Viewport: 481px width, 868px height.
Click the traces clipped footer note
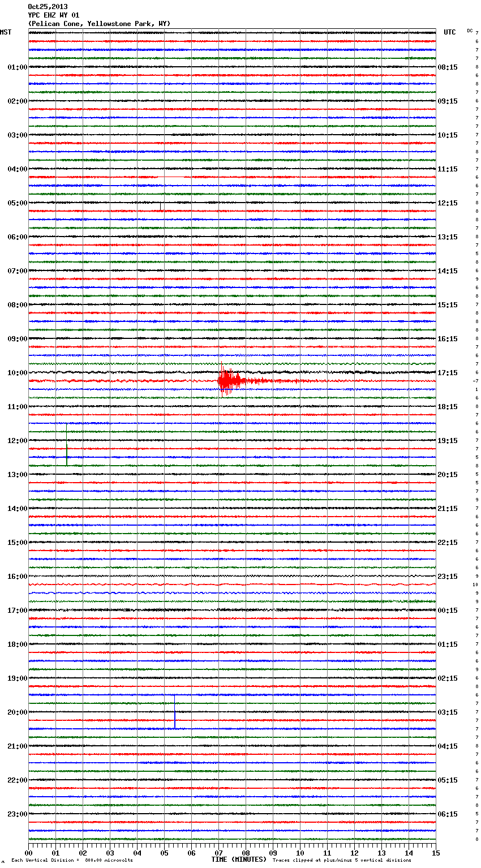342,860
